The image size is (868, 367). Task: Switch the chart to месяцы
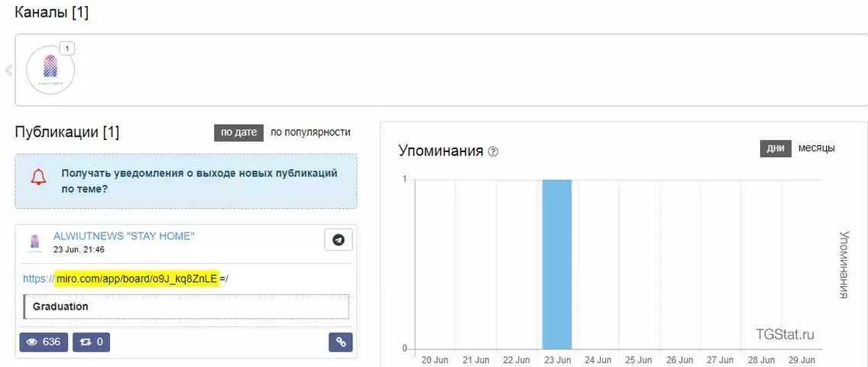click(x=817, y=148)
